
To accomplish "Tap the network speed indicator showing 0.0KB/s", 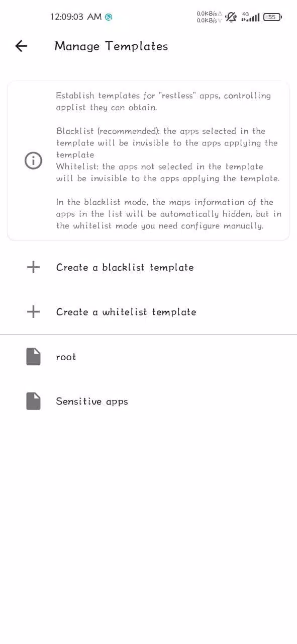I will tap(208, 17).
